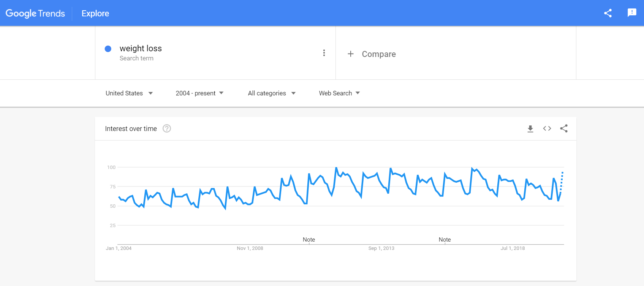
Task: Open the send feedback icon in the header
Action: point(632,13)
